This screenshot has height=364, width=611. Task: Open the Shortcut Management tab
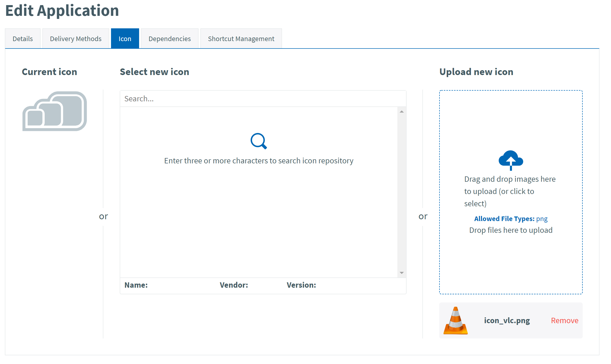(241, 39)
